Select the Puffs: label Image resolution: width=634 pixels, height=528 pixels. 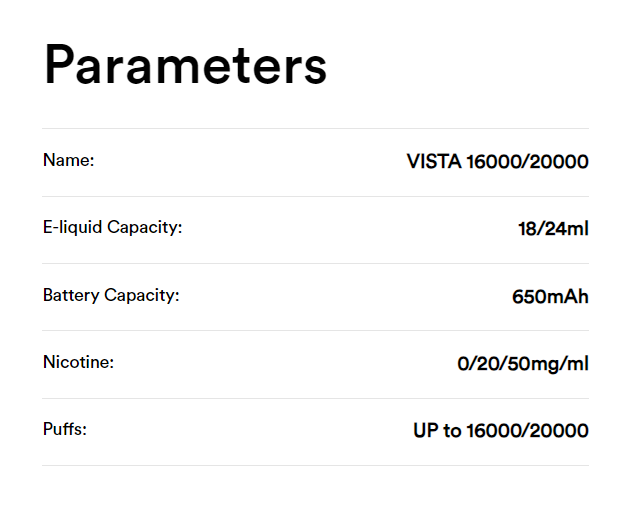coord(65,429)
